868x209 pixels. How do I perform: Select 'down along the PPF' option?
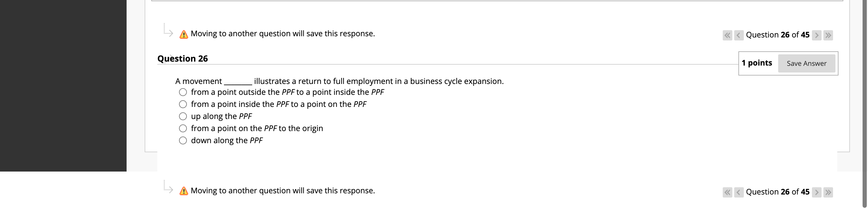[183, 140]
